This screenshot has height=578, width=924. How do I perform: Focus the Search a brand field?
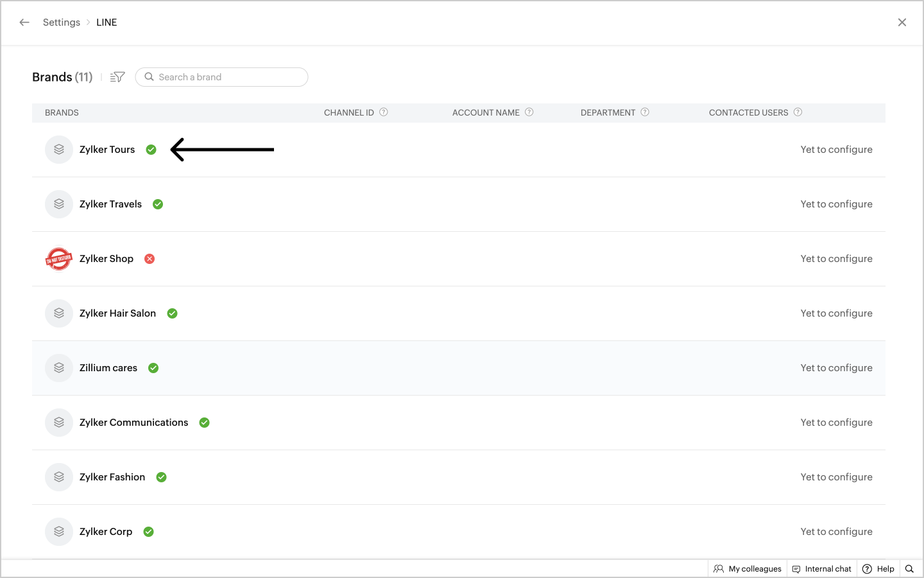point(221,77)
